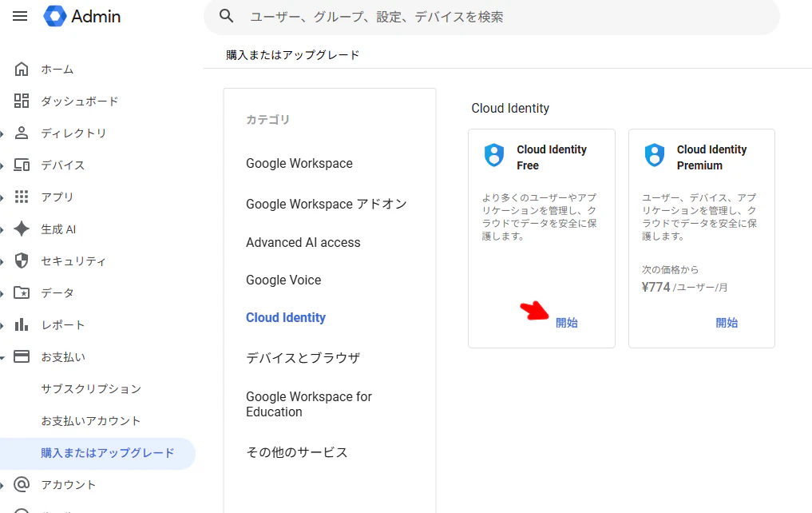Expand the デバイス menu arrow
812x513 pixels.
2,166
